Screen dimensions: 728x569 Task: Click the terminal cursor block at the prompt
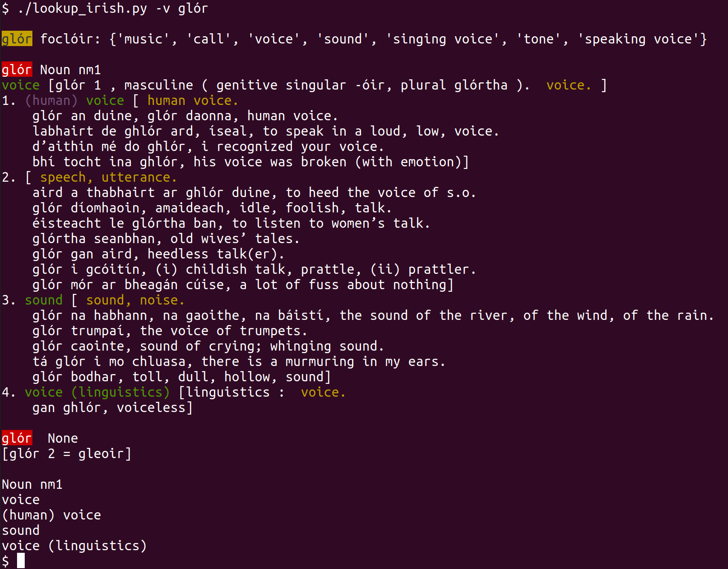(x=21, y=561)
